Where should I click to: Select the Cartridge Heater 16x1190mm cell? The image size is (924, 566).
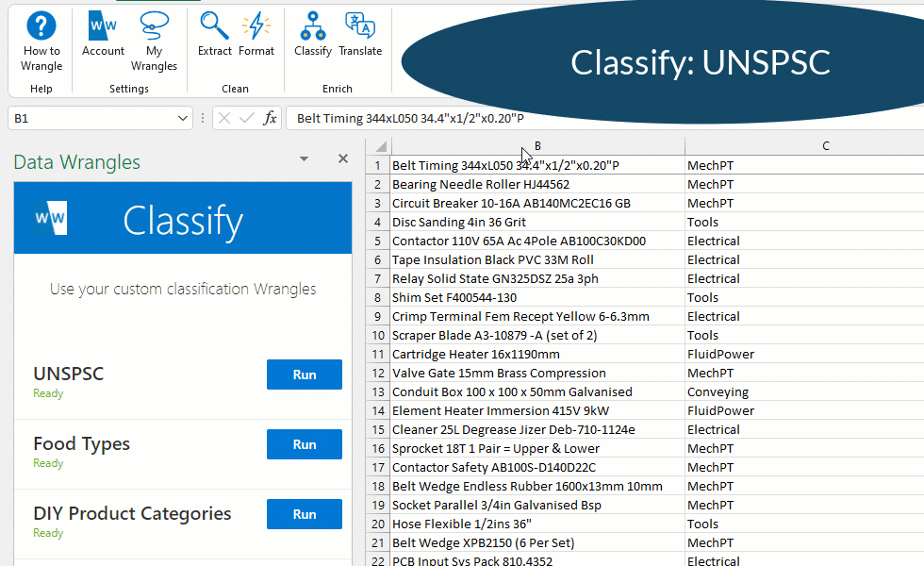pyautogui.click(x=537, y=355)
